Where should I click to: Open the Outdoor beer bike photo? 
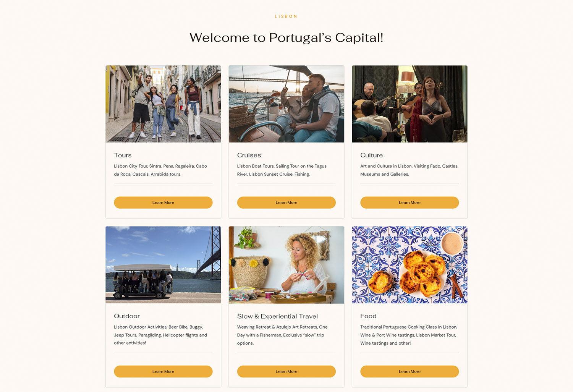[x=163, y=265]
